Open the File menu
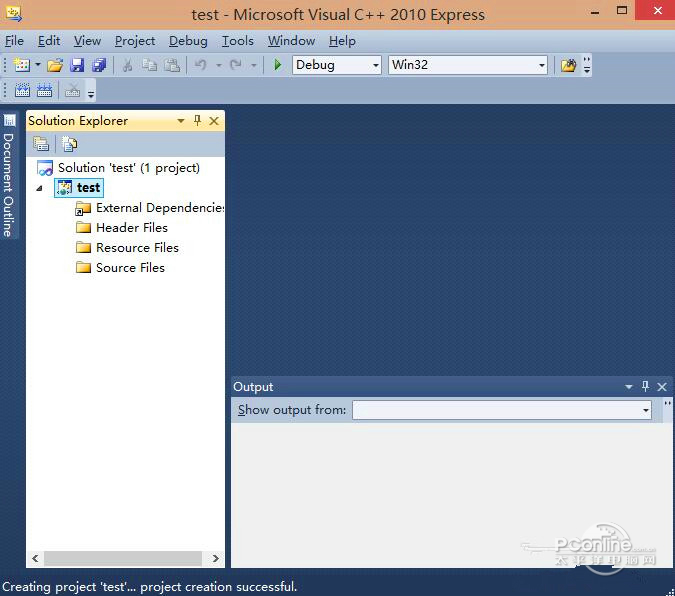The height and width of the screenshot is (596, 675). point(14,41)
